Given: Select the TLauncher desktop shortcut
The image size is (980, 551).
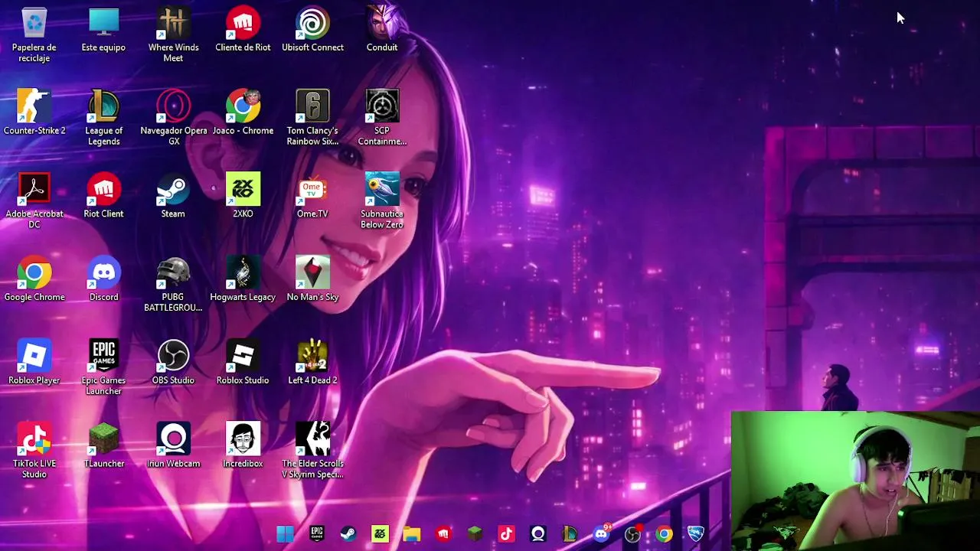Looking at the screenshot, I should click(103, 447).
